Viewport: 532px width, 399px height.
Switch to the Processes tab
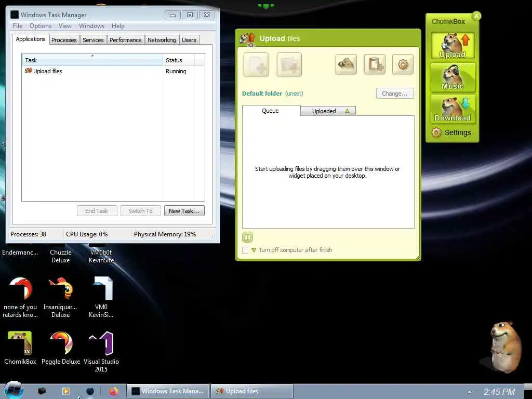pyautogui.click(x=64, y=40)
